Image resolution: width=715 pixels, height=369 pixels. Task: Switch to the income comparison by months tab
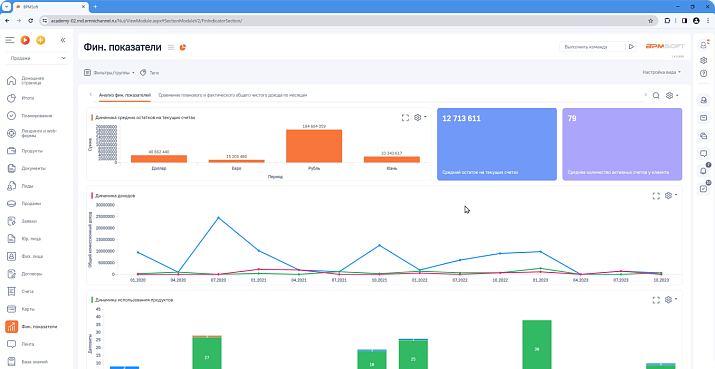pyautogui.click(x=233, y=95)
